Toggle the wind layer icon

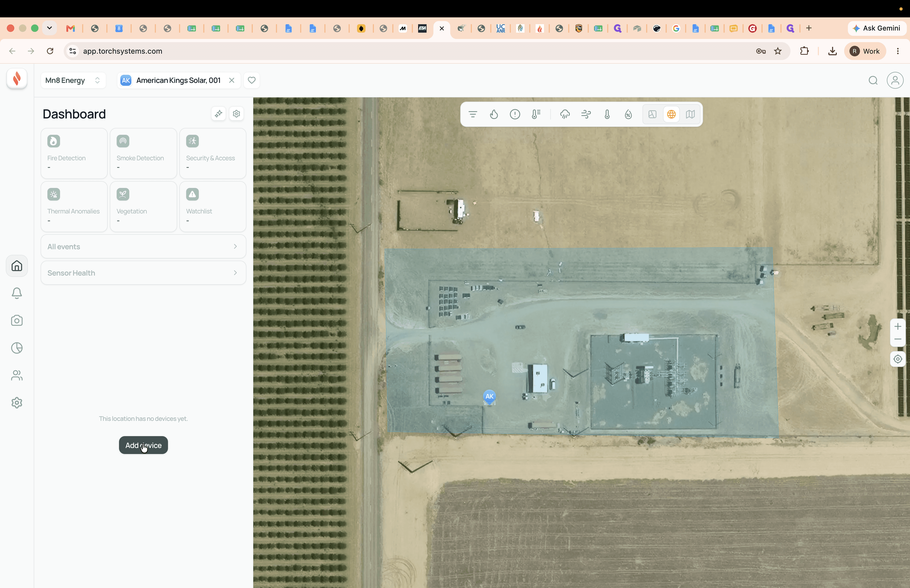(586, 114)
